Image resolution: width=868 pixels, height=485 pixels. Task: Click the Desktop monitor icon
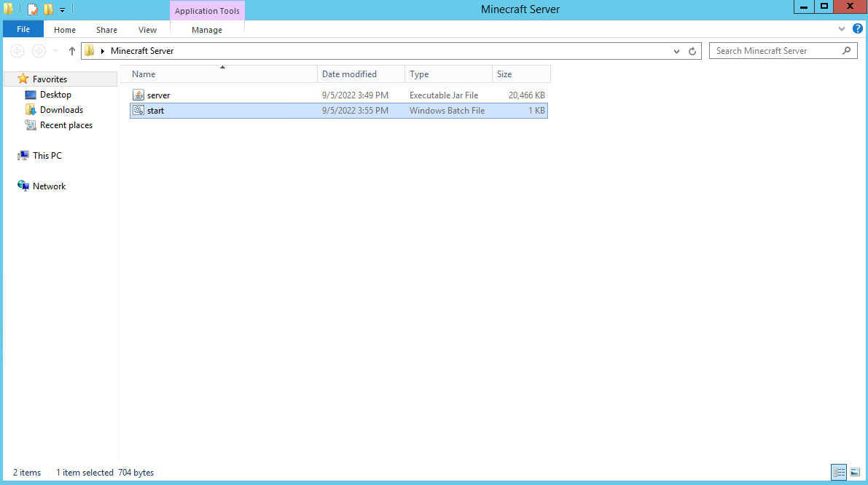click(x=31, y=95)
